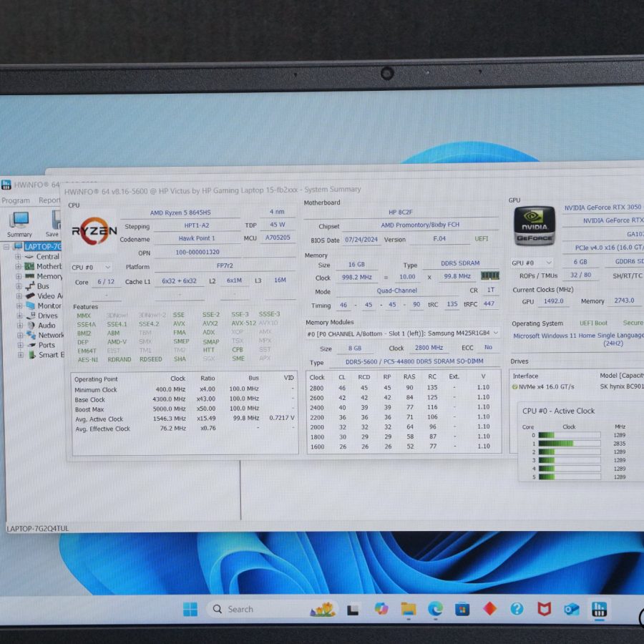
Task: Open Microsoft Store from the taskbar
Action: coord(462,609)
